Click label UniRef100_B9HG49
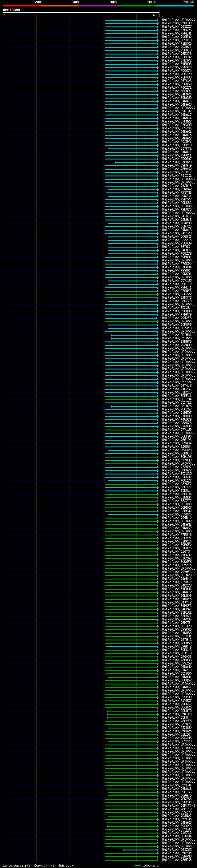Viewport: 197px width, 868px height. pos(176,165)
